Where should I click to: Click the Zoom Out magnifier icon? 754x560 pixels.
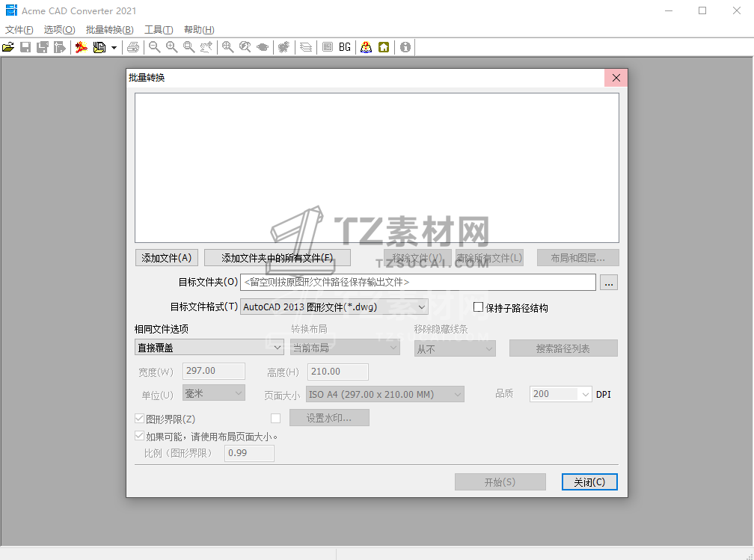(154, 47)
